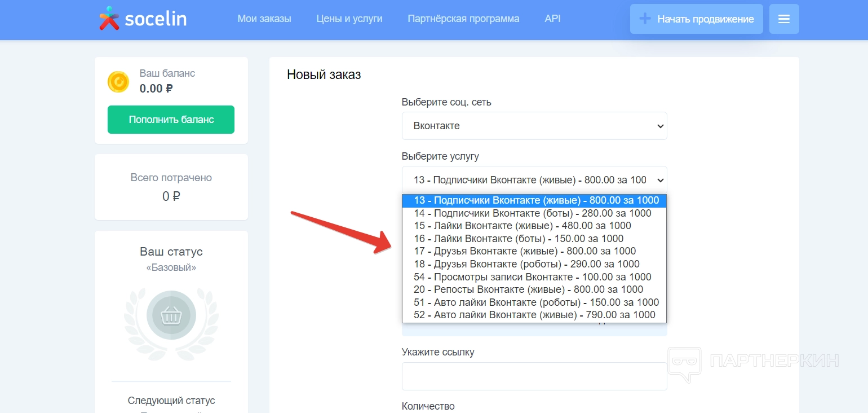Click the basket status badge icon
868x413 pixels.
pos(171,316)
